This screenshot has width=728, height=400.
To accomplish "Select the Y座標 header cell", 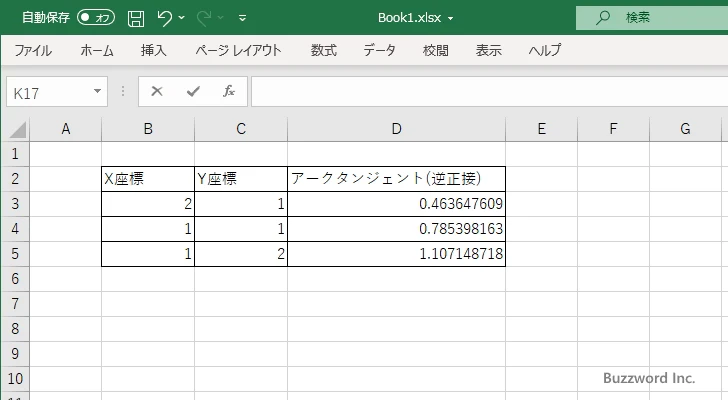I will click(x=241, y=179).
